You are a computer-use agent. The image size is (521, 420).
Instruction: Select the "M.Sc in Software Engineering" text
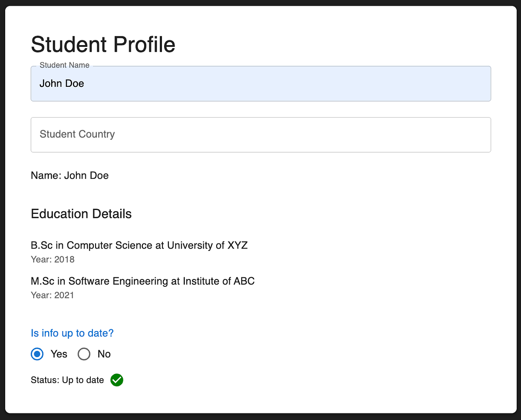pyautogui.click(x=99, y=281)
